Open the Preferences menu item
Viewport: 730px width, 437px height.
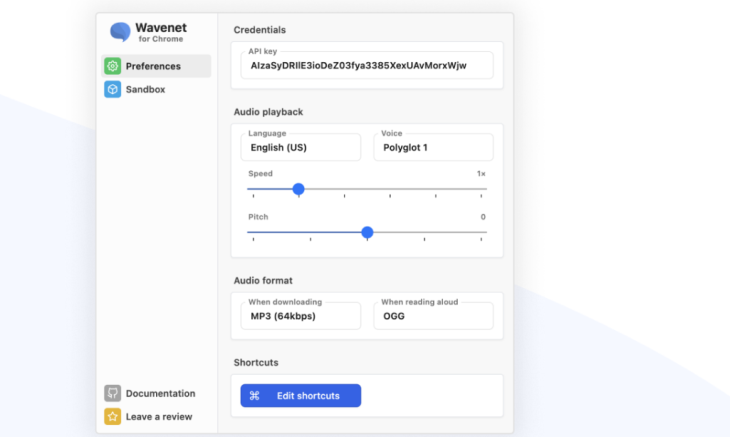(x=156, y=66)
